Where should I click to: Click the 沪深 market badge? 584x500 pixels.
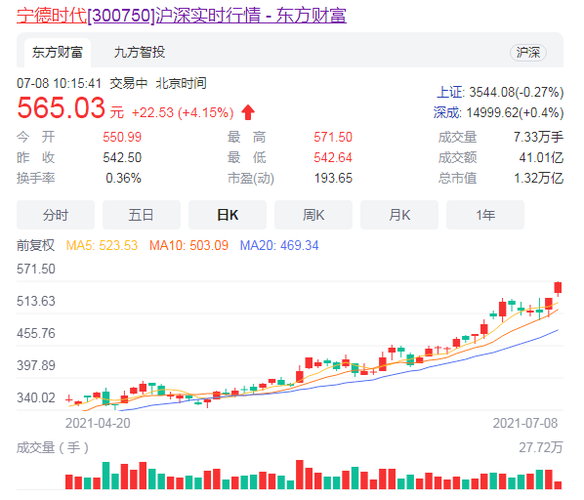[528, 53]
